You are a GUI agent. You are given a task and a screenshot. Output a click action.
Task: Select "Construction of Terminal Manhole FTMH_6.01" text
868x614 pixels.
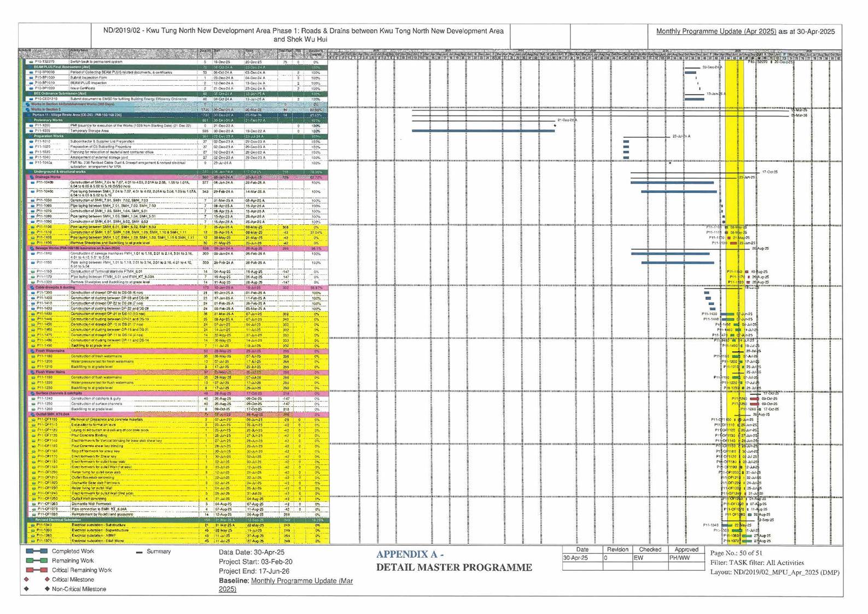click(106, 271)
